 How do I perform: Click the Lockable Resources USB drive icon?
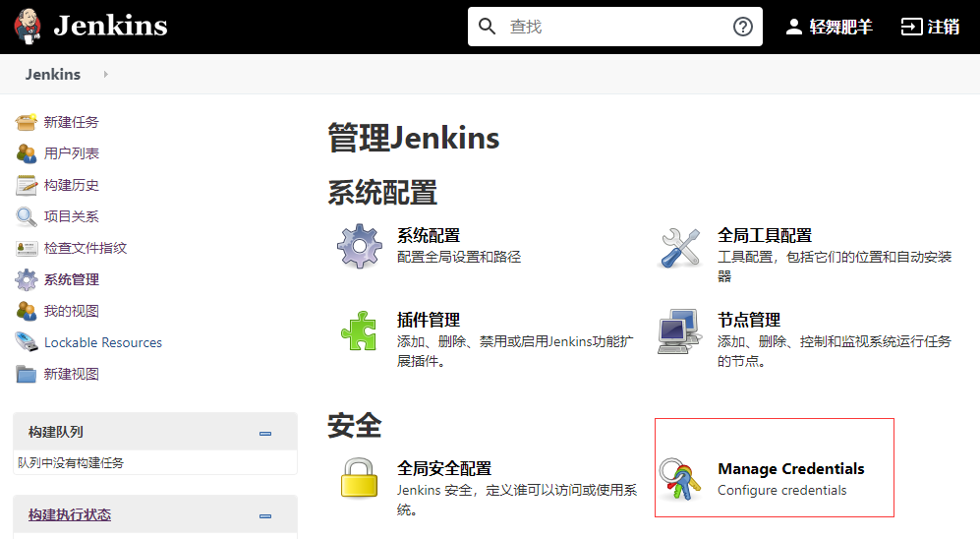pos(27,342)
